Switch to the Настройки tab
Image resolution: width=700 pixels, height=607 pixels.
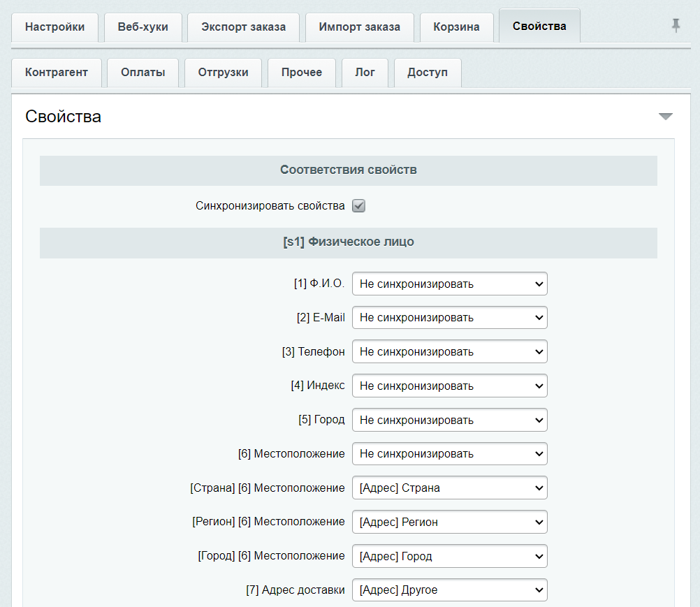point(54,27)
